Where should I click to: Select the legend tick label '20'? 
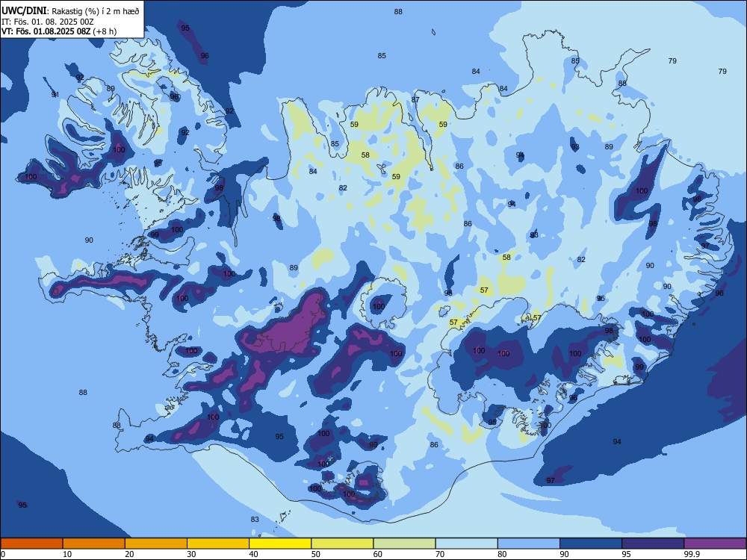click(x=129, y=554)
